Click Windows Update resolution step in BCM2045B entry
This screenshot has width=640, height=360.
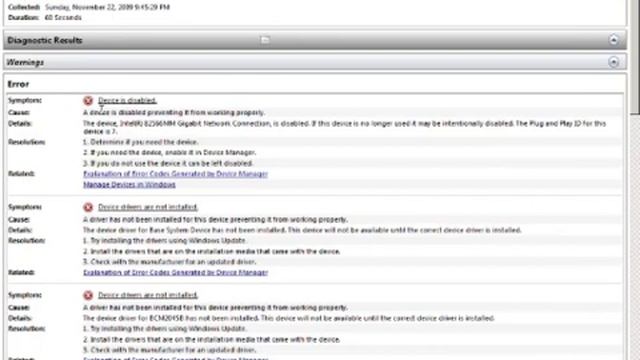point(164,329)
